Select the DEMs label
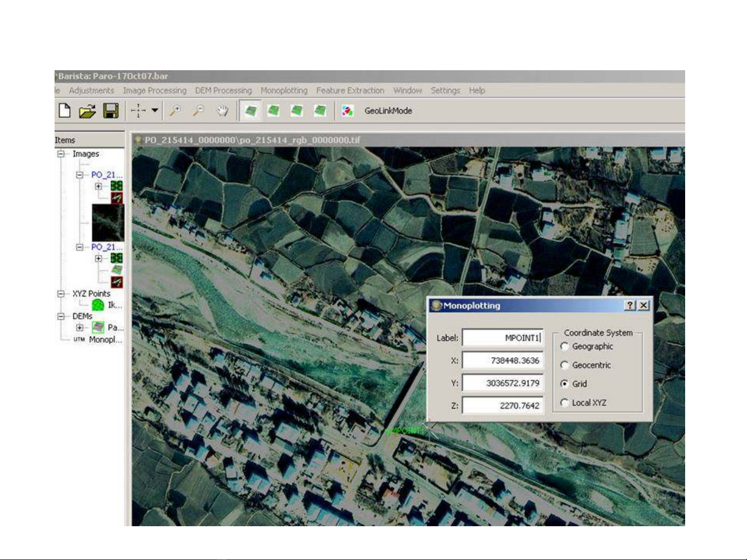The width and height of the screenshot is (747, 560). click(82, 316)
